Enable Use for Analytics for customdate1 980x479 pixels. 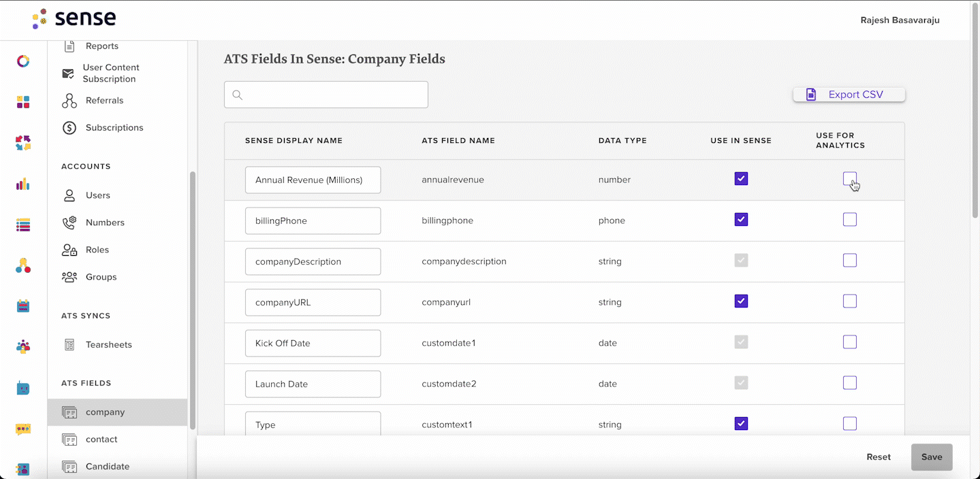[x=850, y=342]
